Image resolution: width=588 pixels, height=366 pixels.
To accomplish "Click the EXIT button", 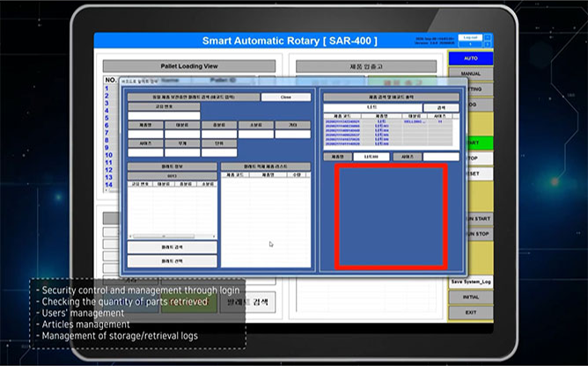I will 471,312.
